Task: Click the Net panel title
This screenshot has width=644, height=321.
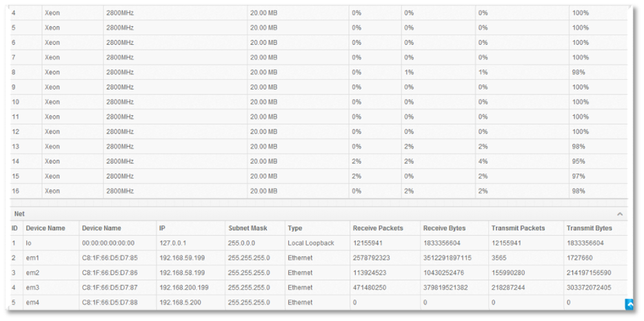Action: (19, 214)
